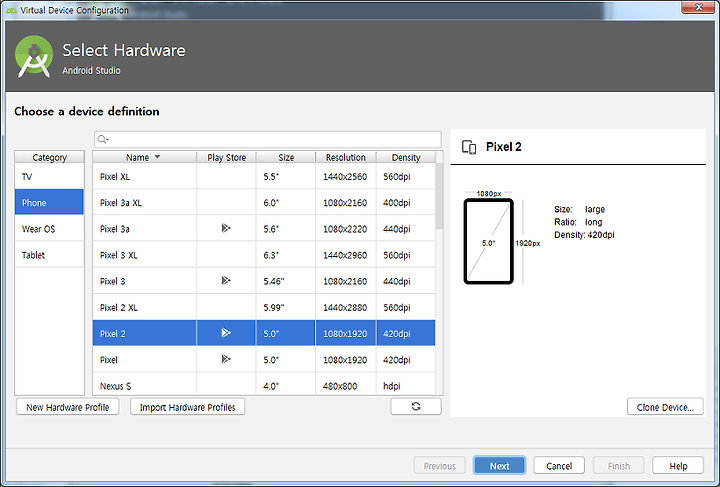Click the Resolution column header

coord(346,157)
